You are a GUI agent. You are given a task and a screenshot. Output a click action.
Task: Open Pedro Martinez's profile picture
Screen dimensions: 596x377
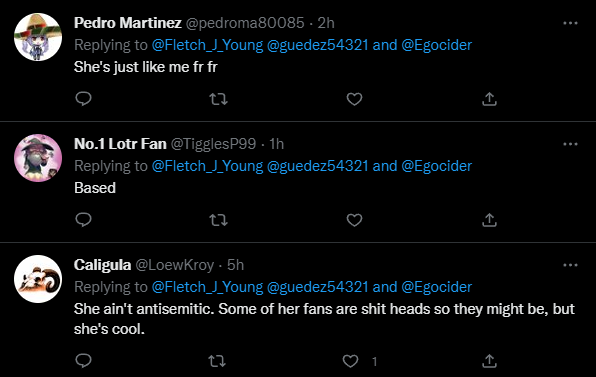38,37
